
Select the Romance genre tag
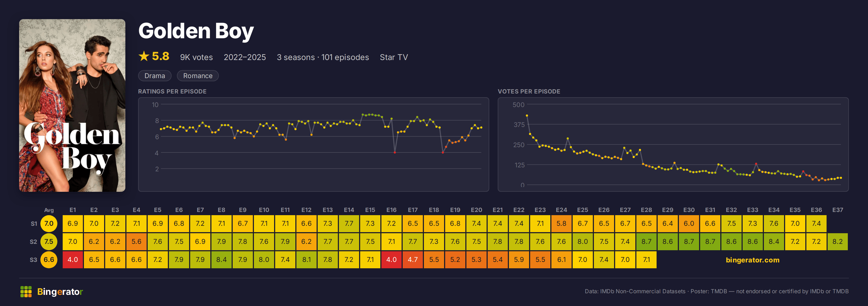(198, 76)
